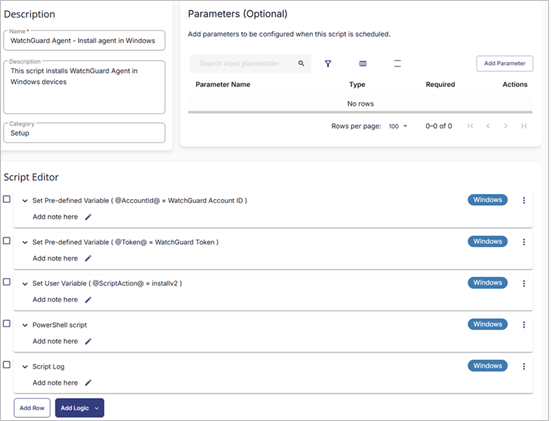Open three-dot menu for ScriptAction row

pos(524,283)
